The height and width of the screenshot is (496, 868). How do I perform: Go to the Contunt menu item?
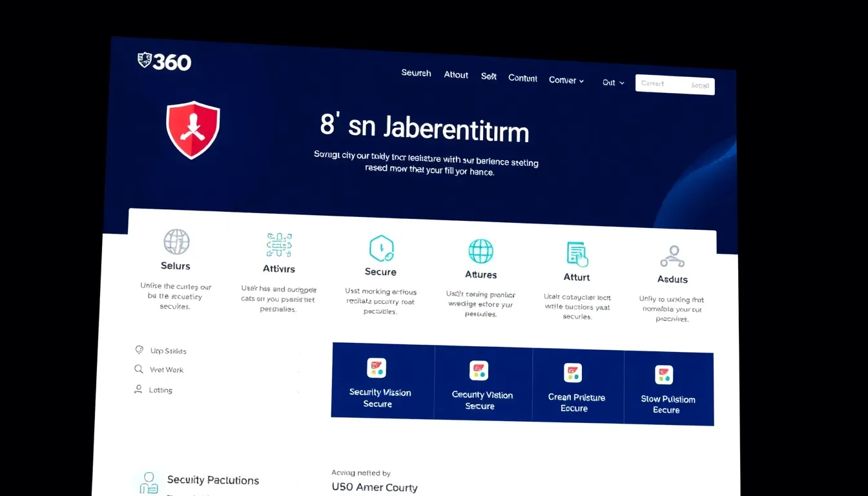click(x=522, y=78)
